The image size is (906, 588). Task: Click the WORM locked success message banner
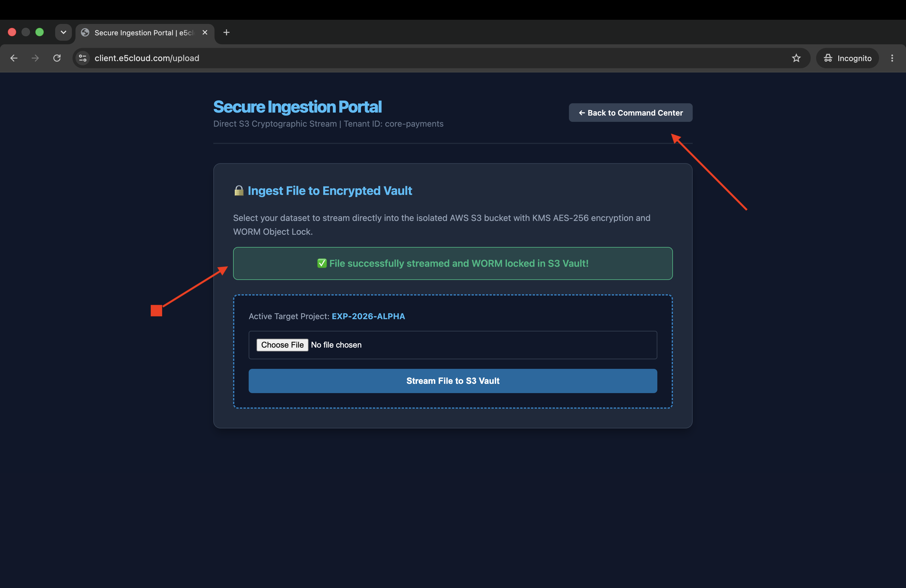453,263
